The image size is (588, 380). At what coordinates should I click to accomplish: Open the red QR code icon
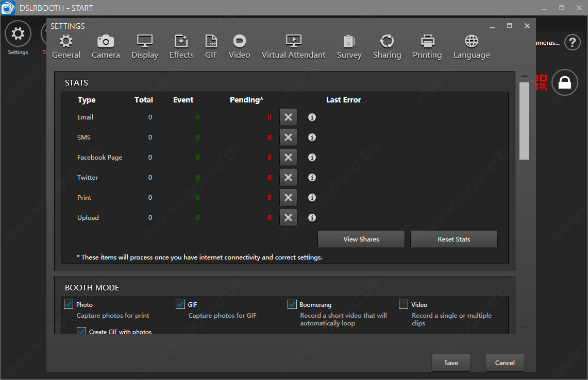click(541, 82)
